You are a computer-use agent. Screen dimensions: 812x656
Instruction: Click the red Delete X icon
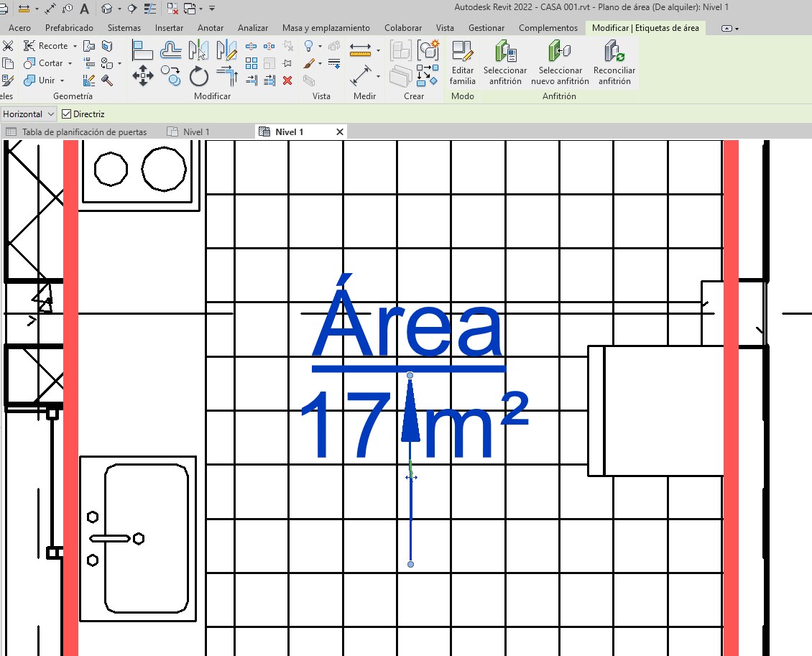[287, 80]
